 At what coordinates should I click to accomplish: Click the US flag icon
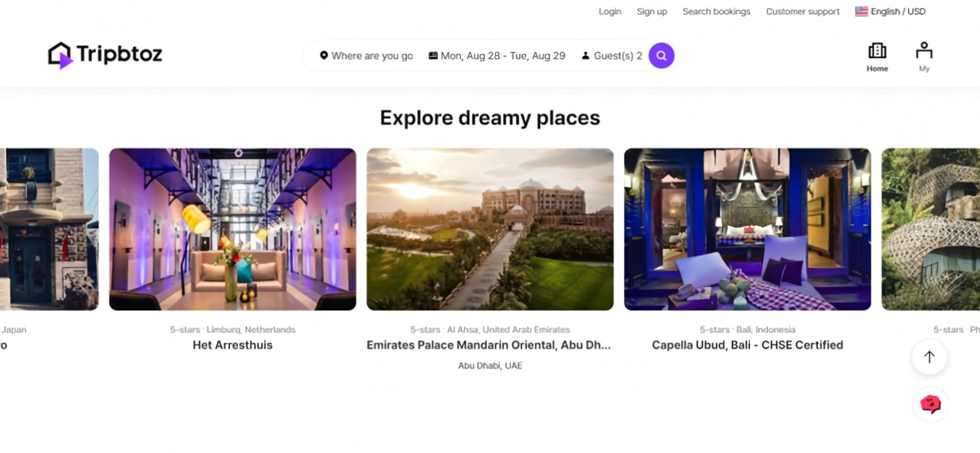pos(861,12)
